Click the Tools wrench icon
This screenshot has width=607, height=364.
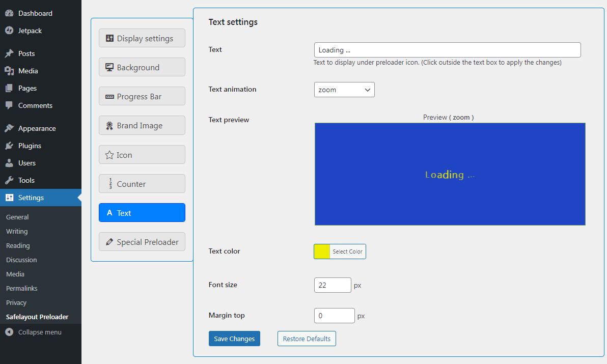pos(9,180)
